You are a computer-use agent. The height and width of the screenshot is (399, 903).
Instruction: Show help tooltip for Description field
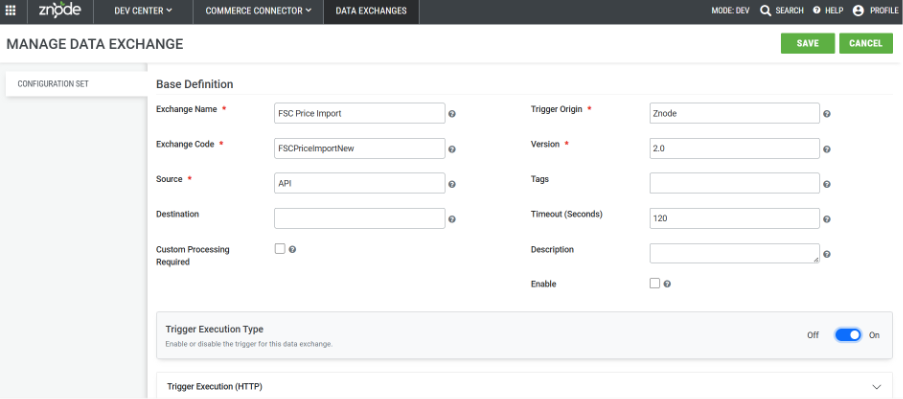point(826,254)
